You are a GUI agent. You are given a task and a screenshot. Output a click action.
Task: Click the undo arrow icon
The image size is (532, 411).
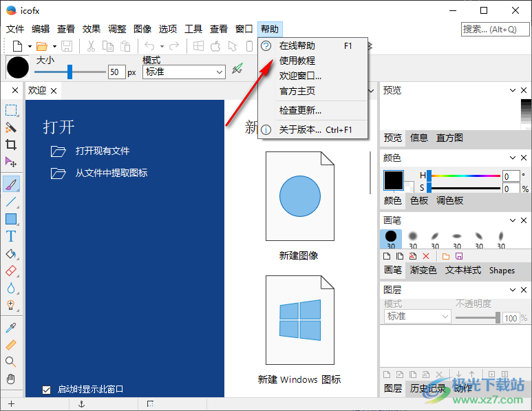(x=149, y=46)
